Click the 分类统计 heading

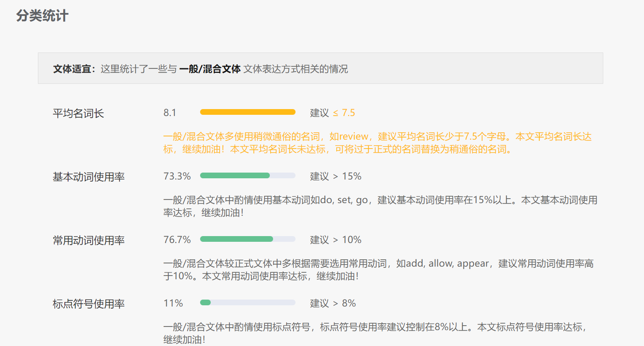click(42, 16)
